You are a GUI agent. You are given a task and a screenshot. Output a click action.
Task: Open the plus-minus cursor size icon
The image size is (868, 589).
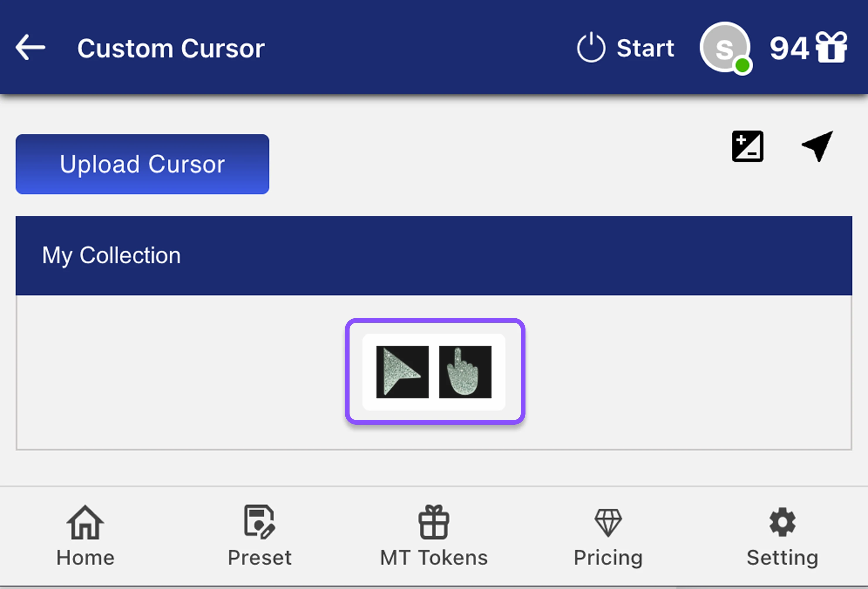click(747, 146)
